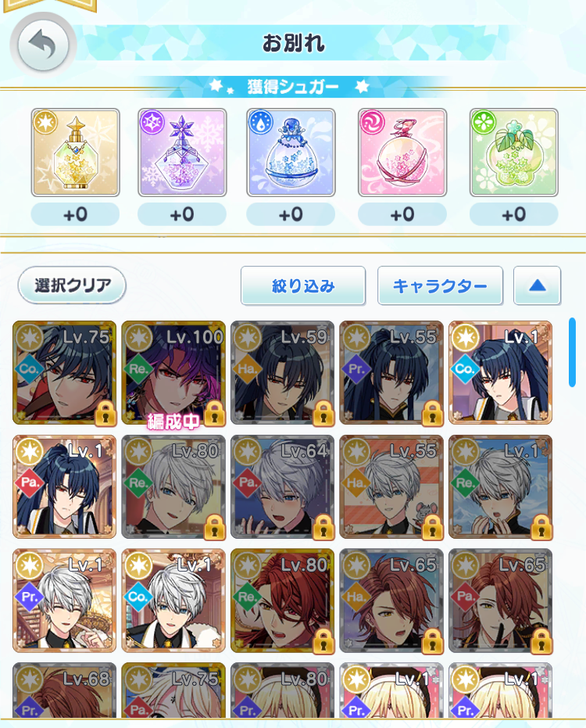Select the Lv.55 Ha. card with mouse
The image size is (586, 728).
pos(391,486)
